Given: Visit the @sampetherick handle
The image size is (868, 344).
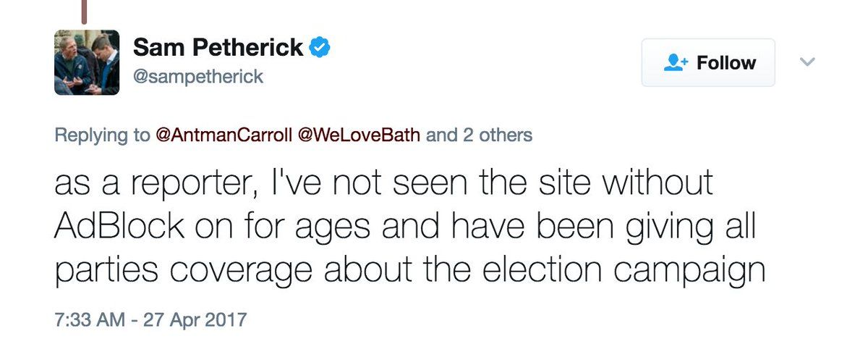Looking at the screenshot, I should pos(198,77).
